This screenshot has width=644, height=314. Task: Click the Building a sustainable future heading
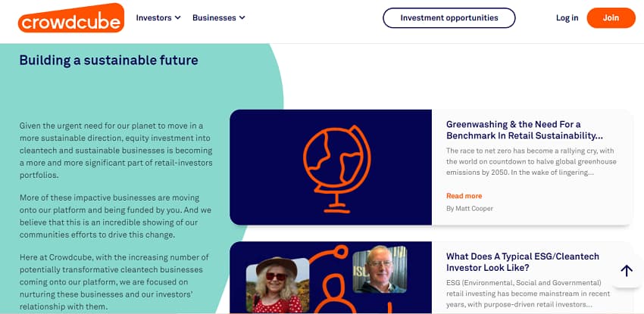point(108,60)
